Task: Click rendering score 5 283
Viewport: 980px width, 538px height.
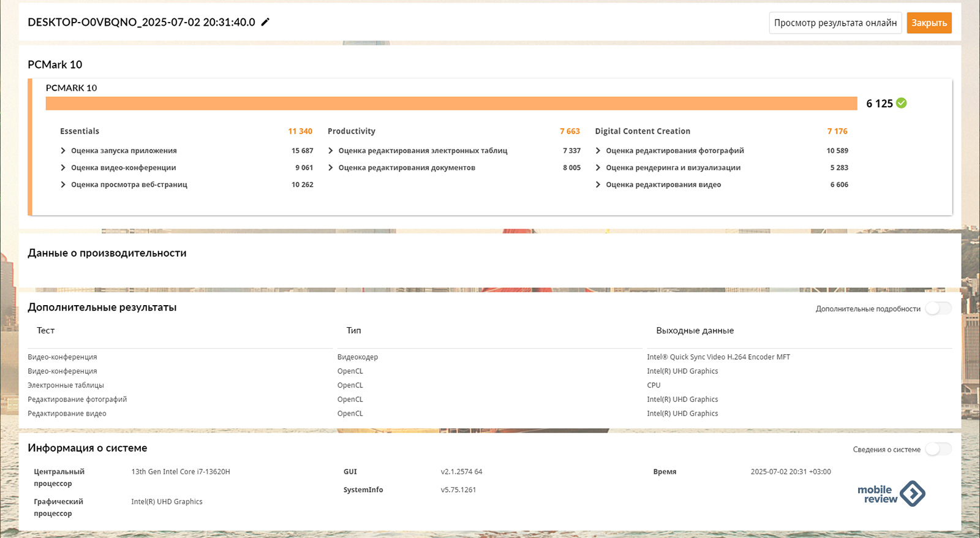Action: click(x=839, y=167)
